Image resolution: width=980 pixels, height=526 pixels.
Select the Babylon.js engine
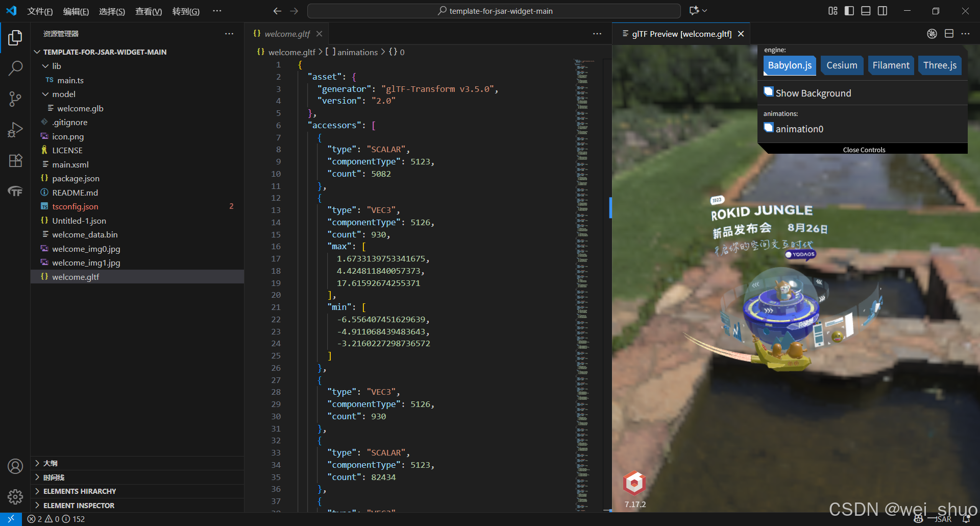click(x=790, y=65)
